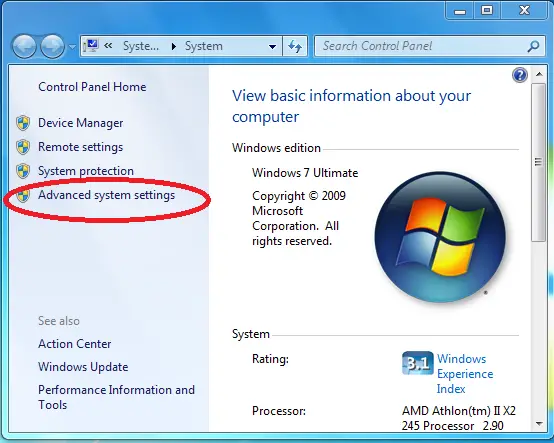
Task: Open Advanced system settings link
Action: click(106, 195)
